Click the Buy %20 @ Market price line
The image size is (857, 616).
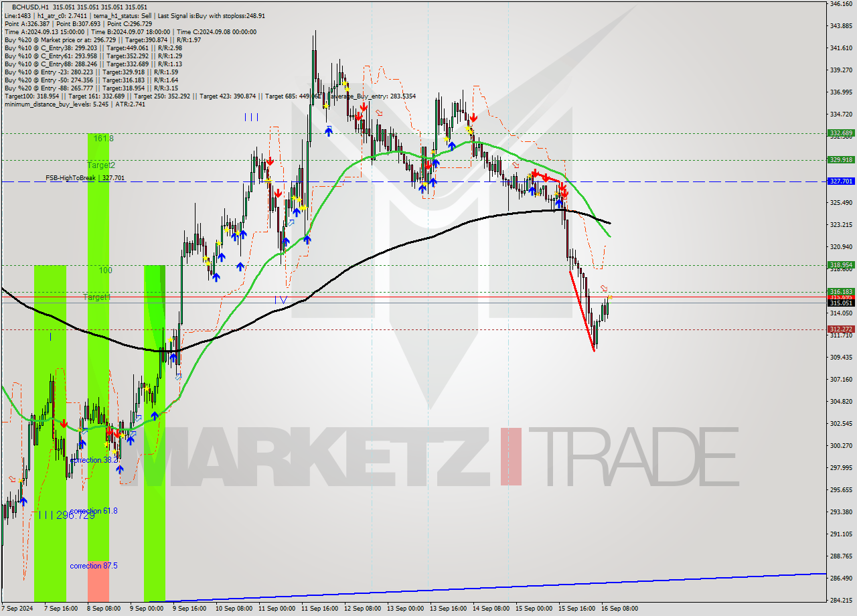102,40
